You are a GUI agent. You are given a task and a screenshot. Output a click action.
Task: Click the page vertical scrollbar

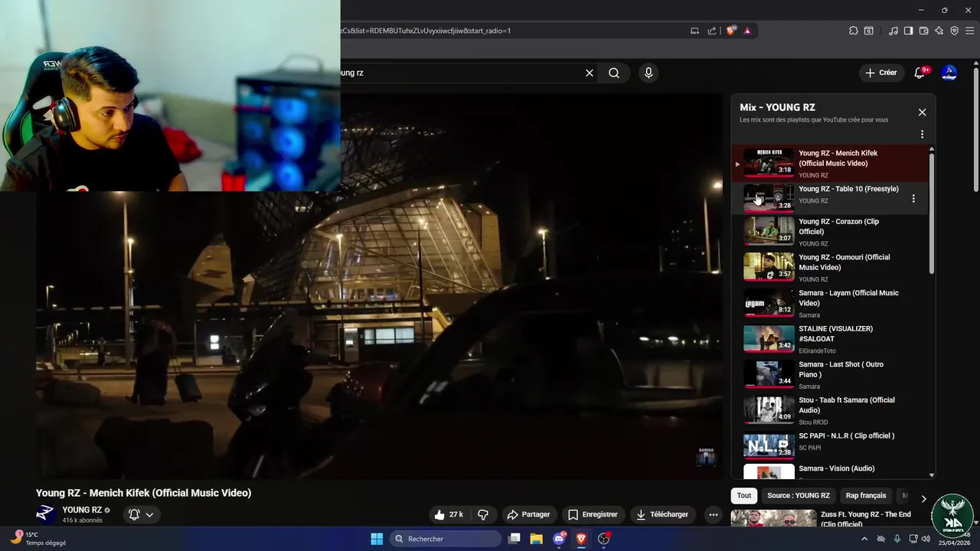click(975, 130)
